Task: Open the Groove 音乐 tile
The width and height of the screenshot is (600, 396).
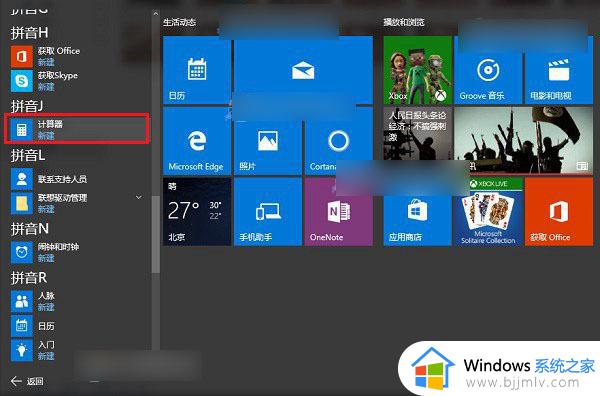Action: [488, 70]
